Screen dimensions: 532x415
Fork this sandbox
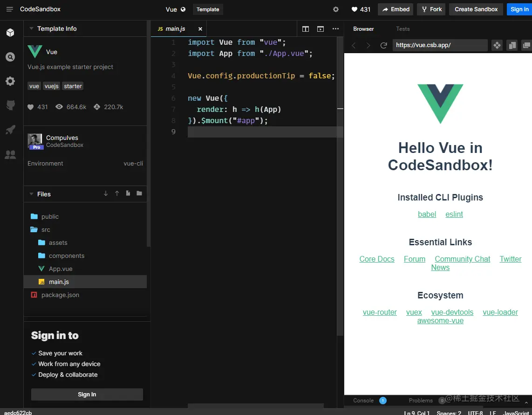click(431, 9)
